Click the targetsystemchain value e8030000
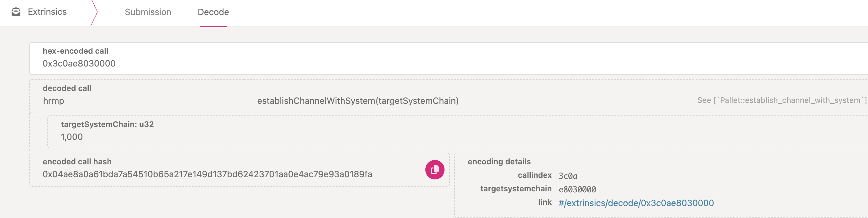Screen dimensions: 868x218 (577, 189)
